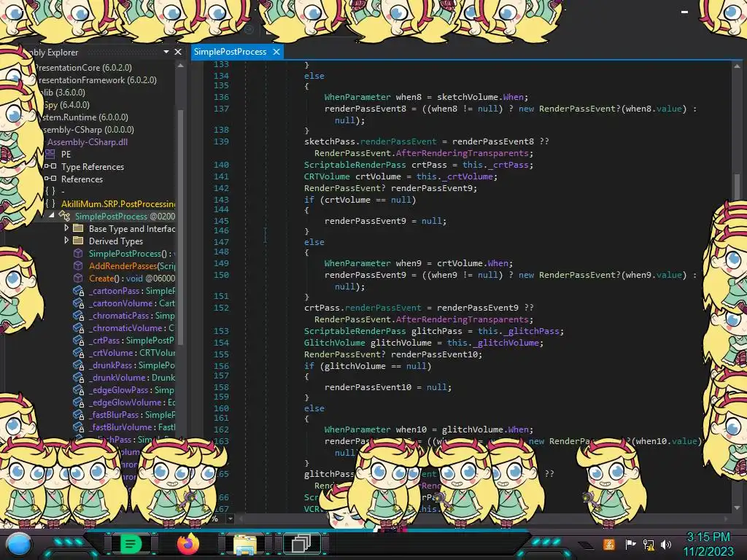Image resolution: width=747 pixels, height=560 pixels.
Task: Click CRTVolume type on line 141
Action: [327, 176]
